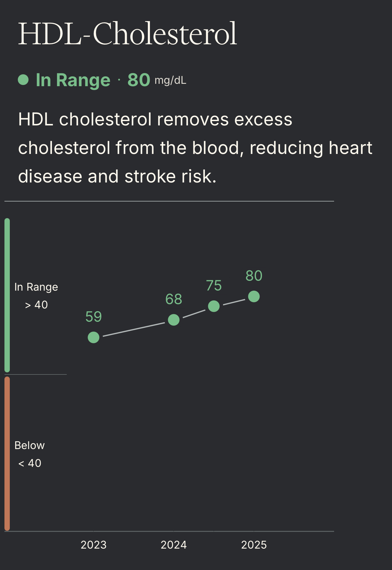Screen dimensions: 392x570
Task: Click the value label 59 above point
Action: pyautogui.click(x=94, y=317)
